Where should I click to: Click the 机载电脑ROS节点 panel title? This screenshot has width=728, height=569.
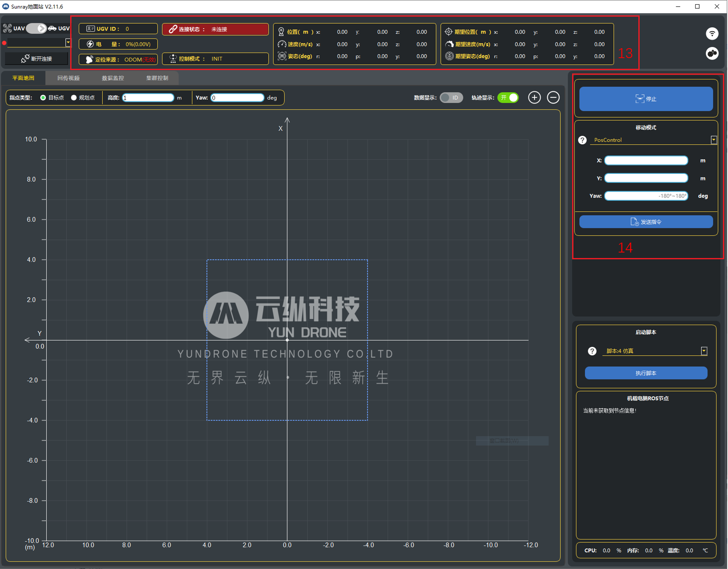click(x=647, y=399)
